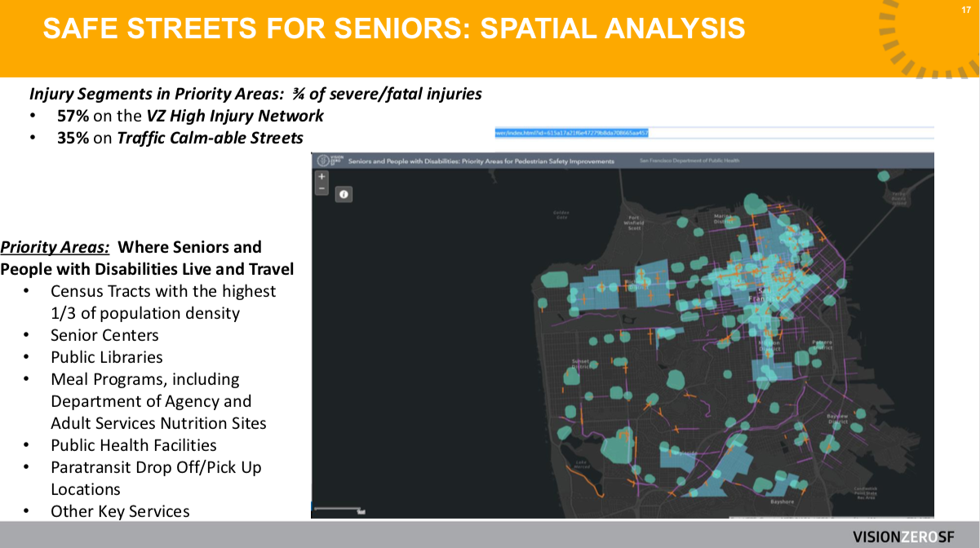Click the Safe Streets for Seniors slide title
The width and height of the screenshot is (980, 548).
pos(393,29)
